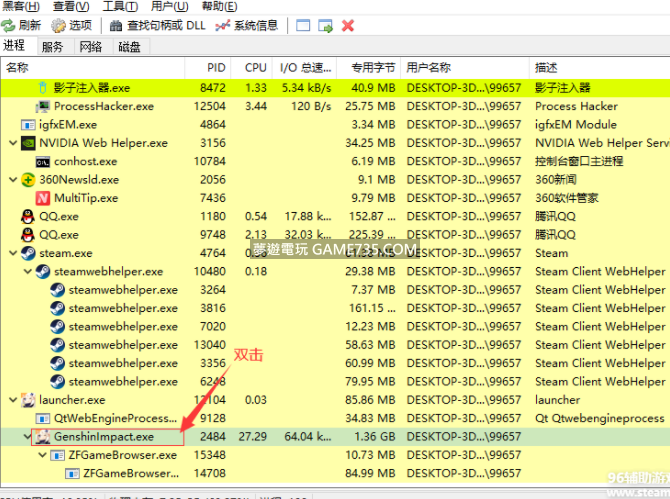Click the 'Qt Qtwebengineprocess' description
The width and height of the screenshot is (670, 499).
[599, 418]
